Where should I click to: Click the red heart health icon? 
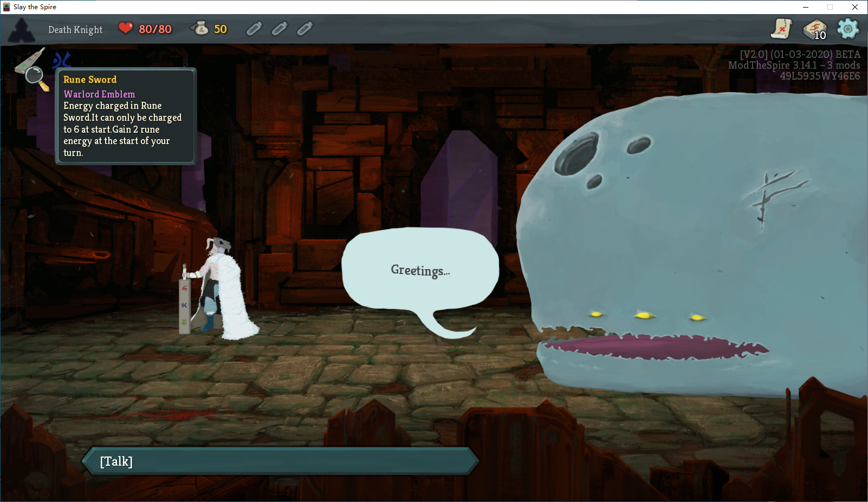[x=126, y=28]
